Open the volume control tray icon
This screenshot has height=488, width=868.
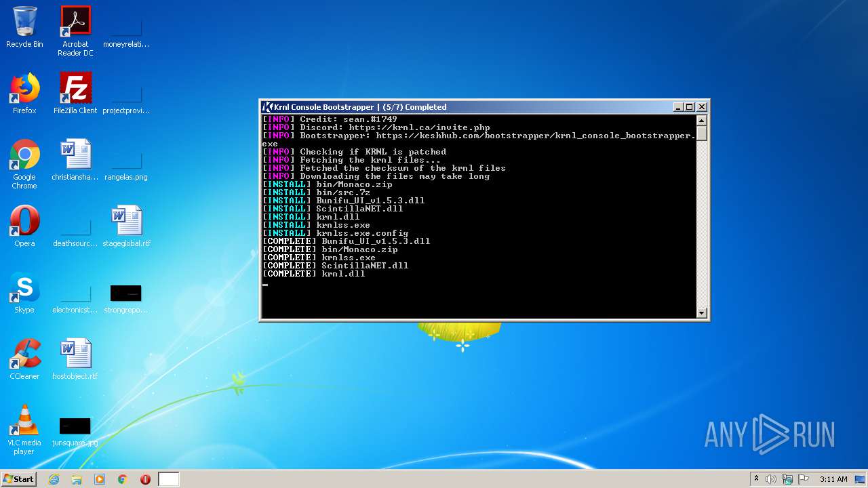pyautogui.click(x=771, y=479)
